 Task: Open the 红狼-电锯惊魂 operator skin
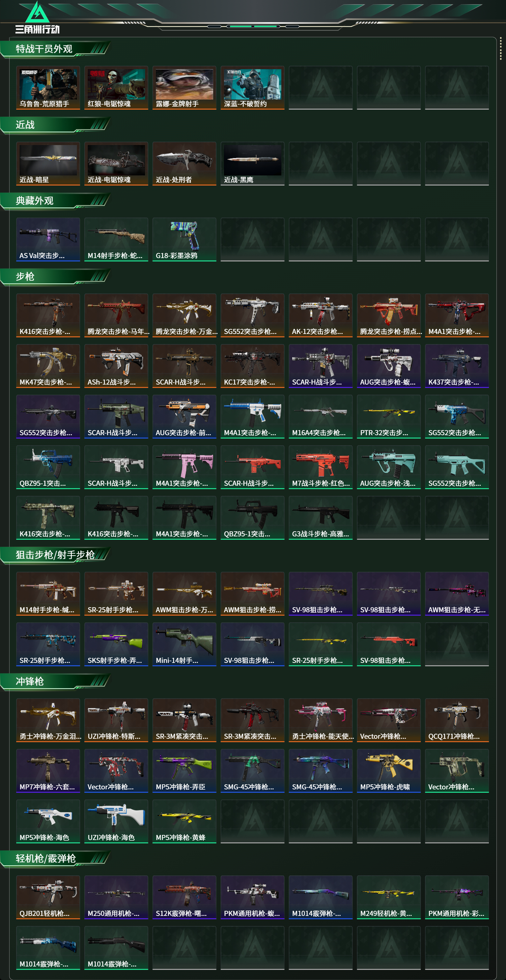click(x=116, y=88)
